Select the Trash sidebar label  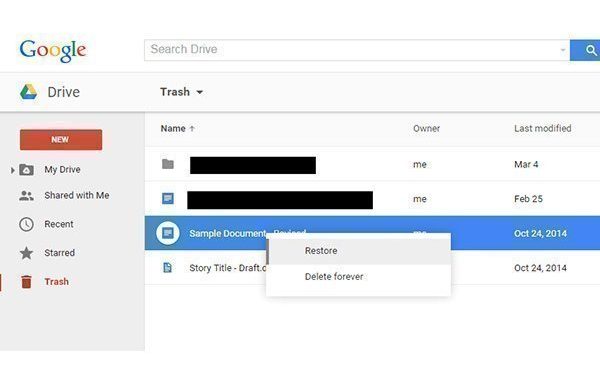[x=57, y=282]
